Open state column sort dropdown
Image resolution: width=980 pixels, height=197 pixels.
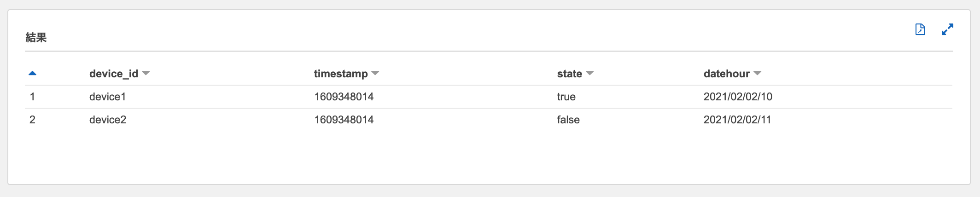pos(589,73)
